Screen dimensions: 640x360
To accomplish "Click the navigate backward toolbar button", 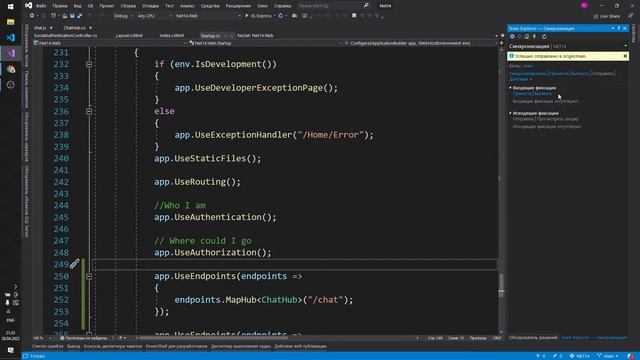I will click(x=32, y=16).
